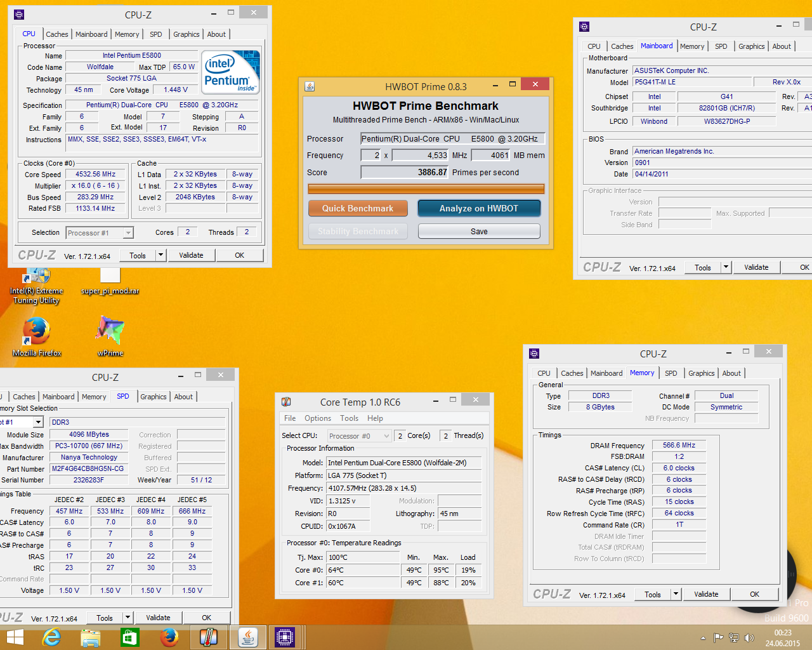
Task: Click the Windows Start button
Action: (x=14, y=637)
